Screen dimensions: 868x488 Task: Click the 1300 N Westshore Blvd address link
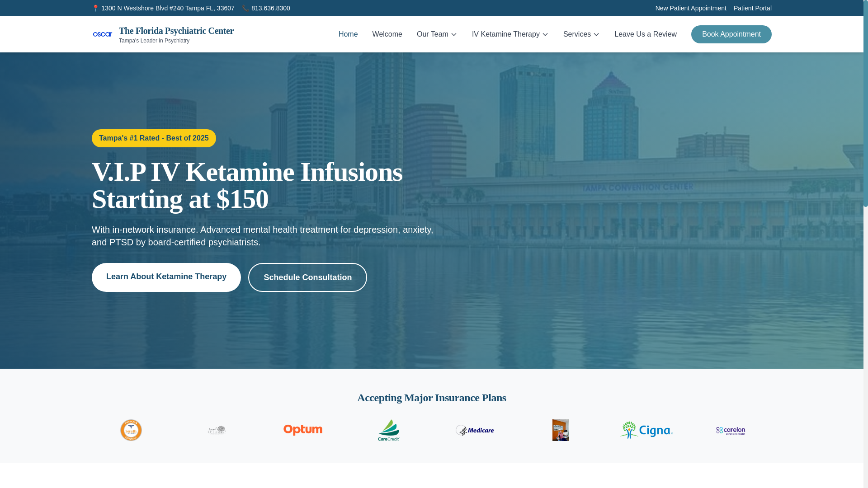pos(168,8)
